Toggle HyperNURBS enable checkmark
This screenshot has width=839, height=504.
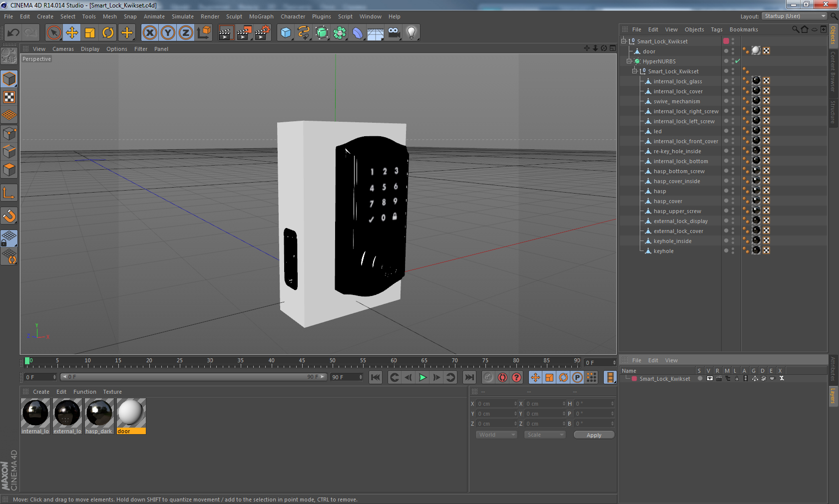pyautogui.click(x=738, y=61)
